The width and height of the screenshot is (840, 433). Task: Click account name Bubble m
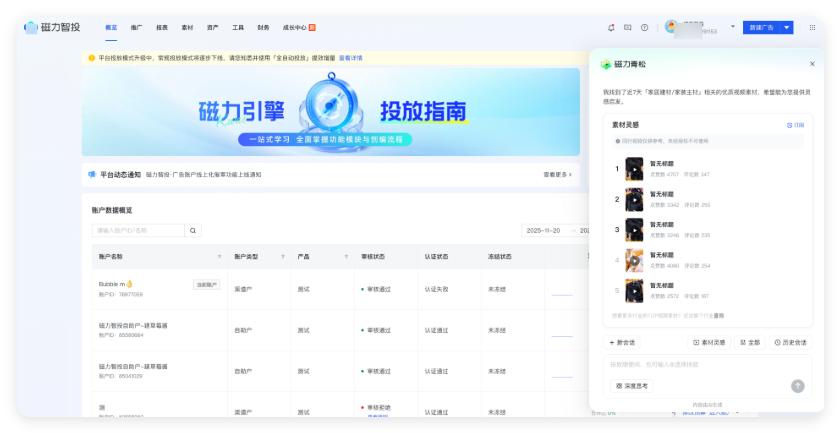(115, 284)
